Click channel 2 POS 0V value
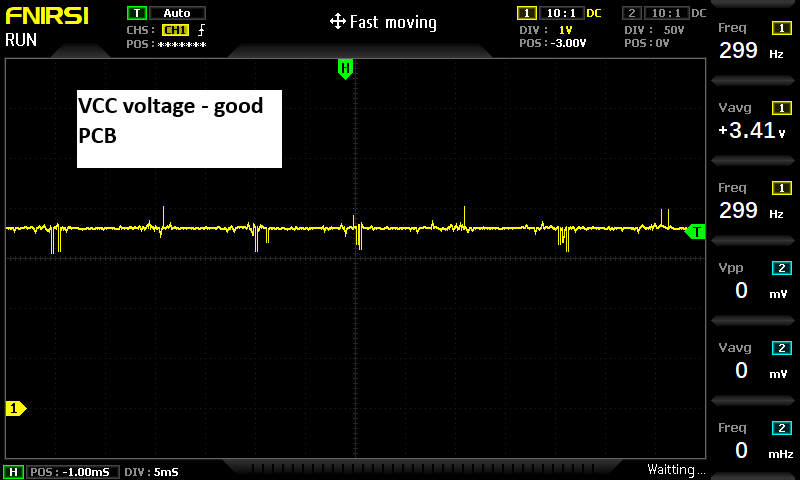800x480 pixels. point(662,43)
